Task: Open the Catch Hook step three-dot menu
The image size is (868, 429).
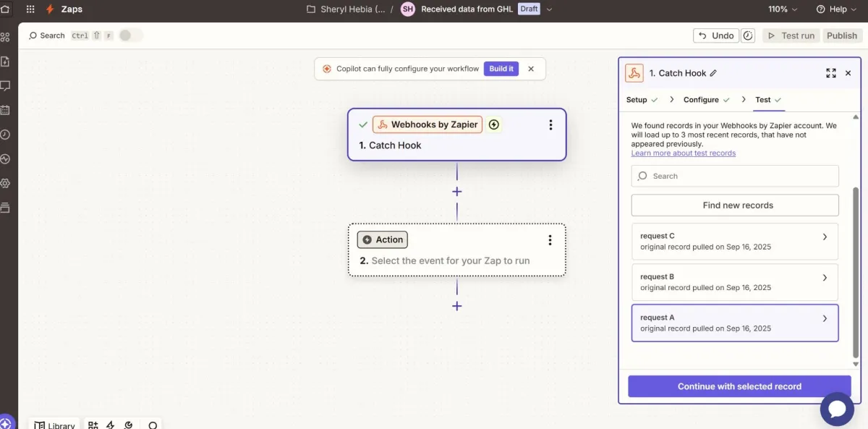Action: pos(550,125)
